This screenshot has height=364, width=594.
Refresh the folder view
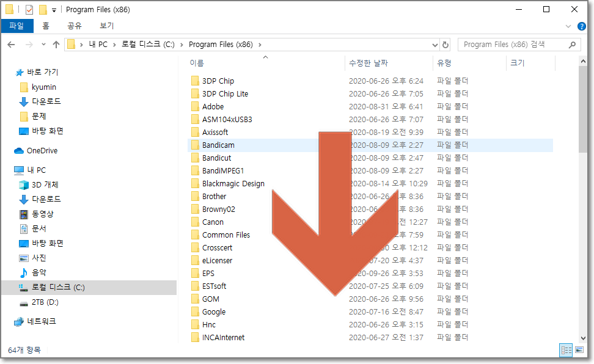click(446, 45)
